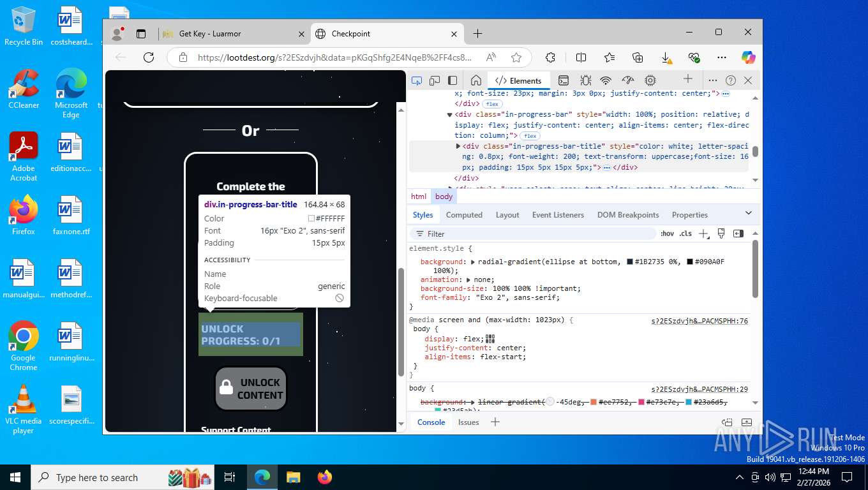
Task: Add this page to favorites star
Action: pyautogui.click(x=516, y=57)
